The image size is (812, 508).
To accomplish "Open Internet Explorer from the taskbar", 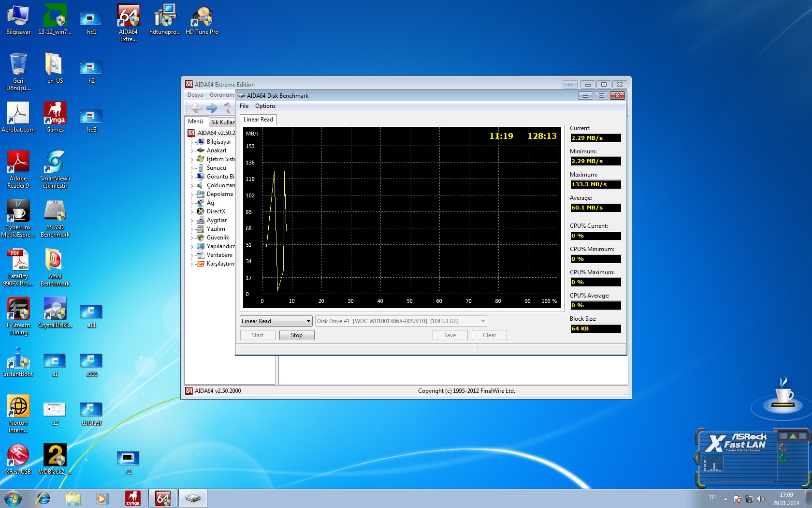I will pos(43,498).
